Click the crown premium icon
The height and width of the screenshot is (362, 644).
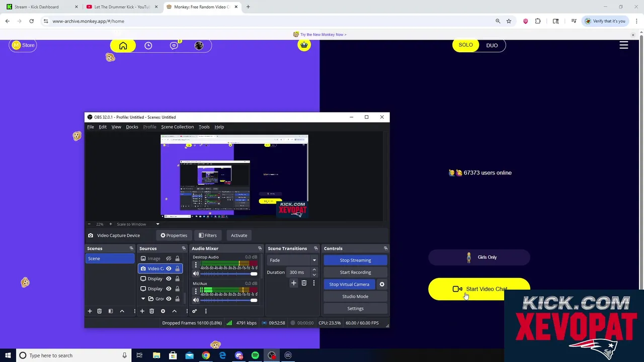click(304, 45)
